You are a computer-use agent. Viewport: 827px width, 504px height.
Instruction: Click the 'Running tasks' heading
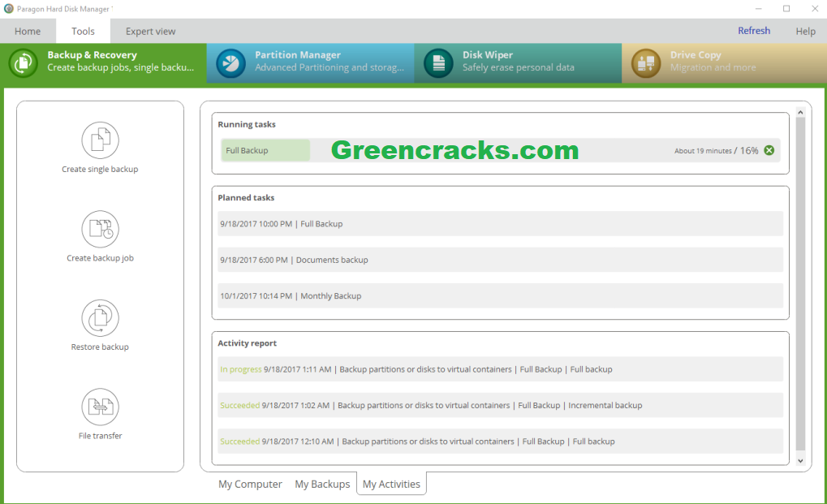click(x=246, y=124)
